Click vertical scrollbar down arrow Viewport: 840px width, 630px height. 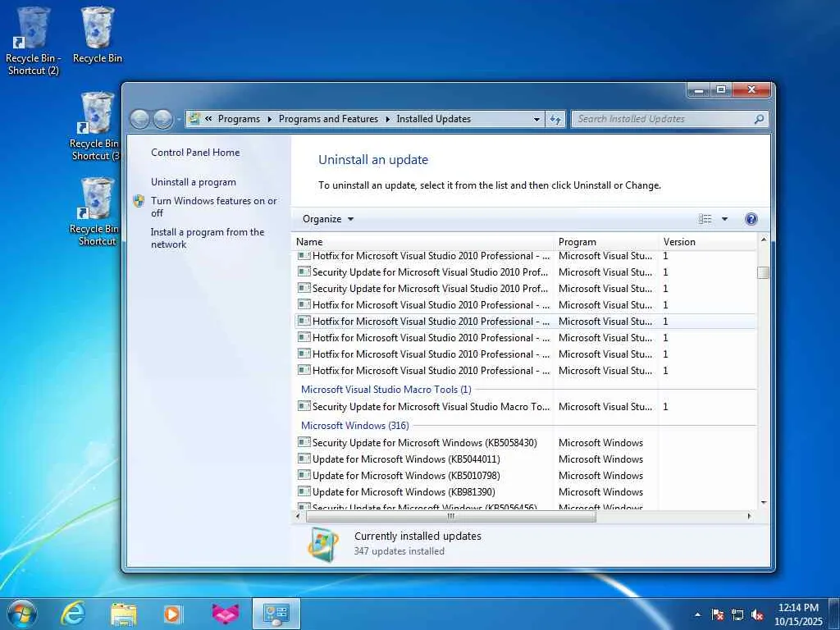point(764,503)
